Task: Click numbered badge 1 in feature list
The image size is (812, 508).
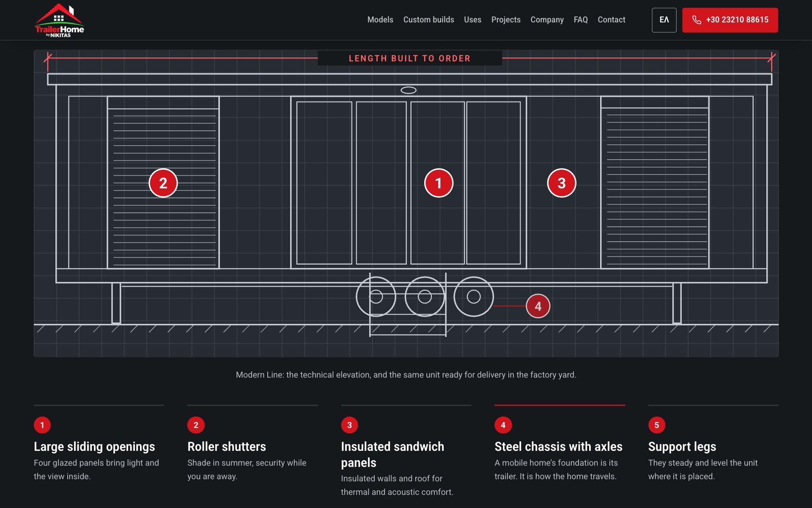Action: 42,425
